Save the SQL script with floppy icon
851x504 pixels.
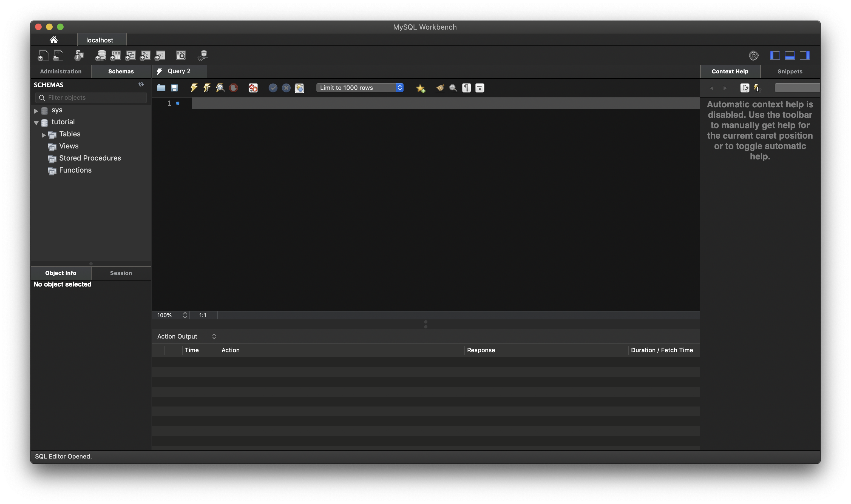pyautogui.click(x=174, y=88)
